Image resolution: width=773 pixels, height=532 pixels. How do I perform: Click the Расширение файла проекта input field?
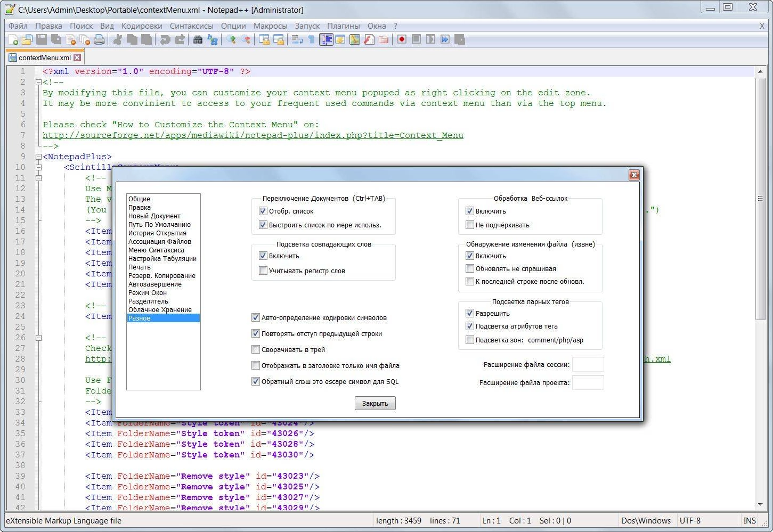pos(588,382)
